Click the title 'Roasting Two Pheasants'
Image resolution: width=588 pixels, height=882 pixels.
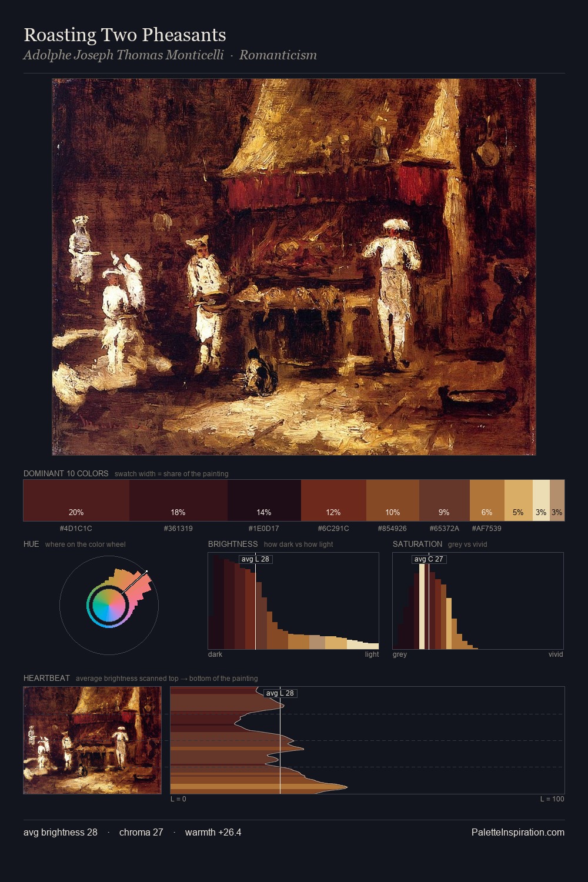pos(125,35)
